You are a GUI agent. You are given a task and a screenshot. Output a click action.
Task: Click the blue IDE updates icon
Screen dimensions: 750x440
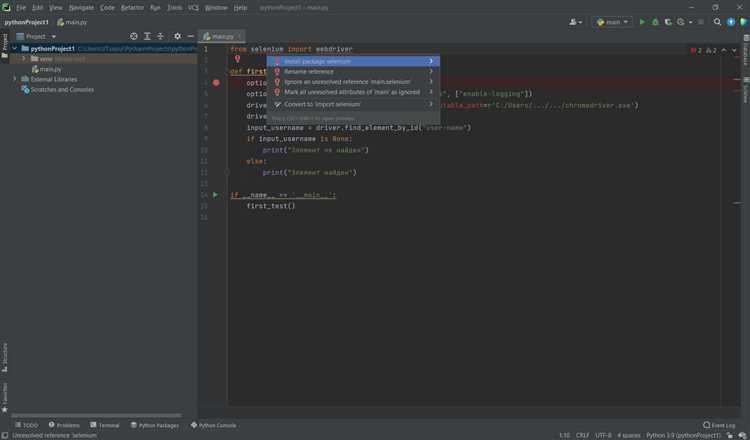[x=730, y=22]
